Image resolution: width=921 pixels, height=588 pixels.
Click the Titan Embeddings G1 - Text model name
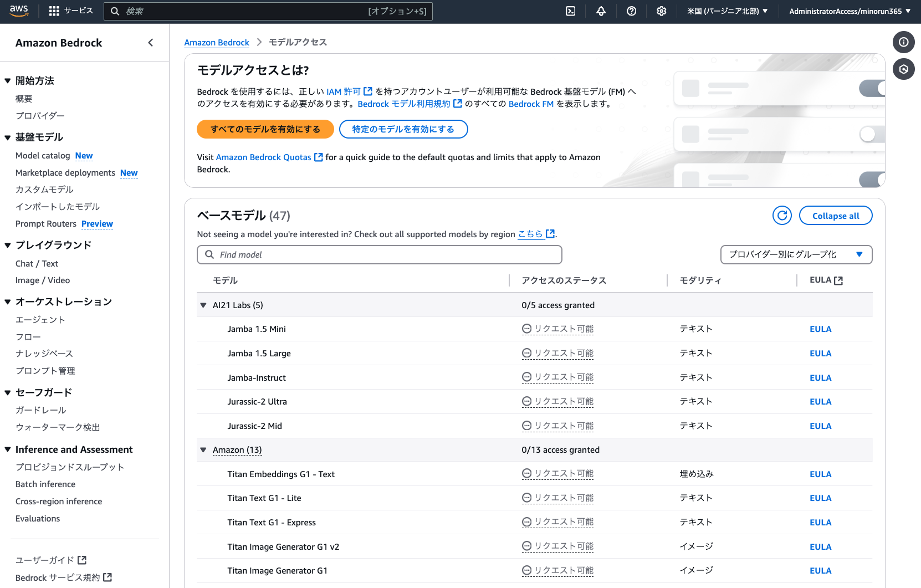tap(281, 474)
